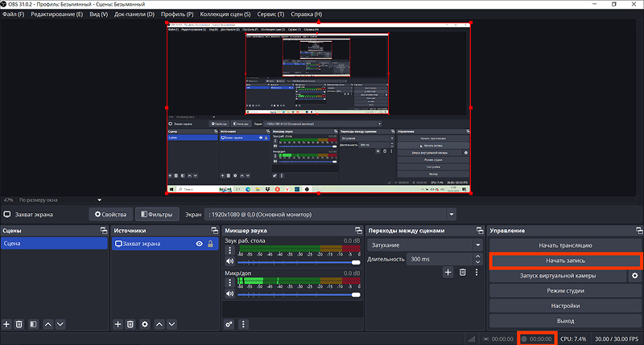The height and width of the screenshot is (345, 644).
Task: Adjust Микр/доп volume slider
Action: (x=299, y=294)
